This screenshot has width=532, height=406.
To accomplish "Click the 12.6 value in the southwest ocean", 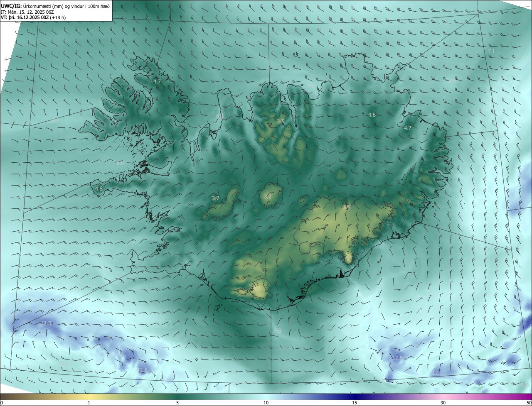I will coord(142,370).
